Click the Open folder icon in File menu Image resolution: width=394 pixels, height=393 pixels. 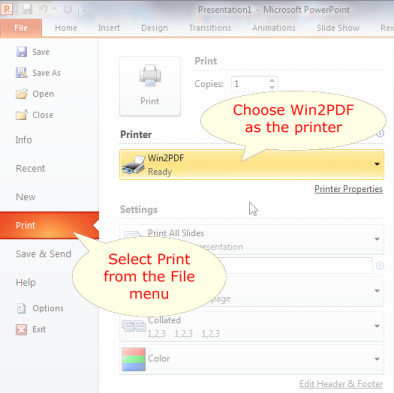[x=22, y=94]
